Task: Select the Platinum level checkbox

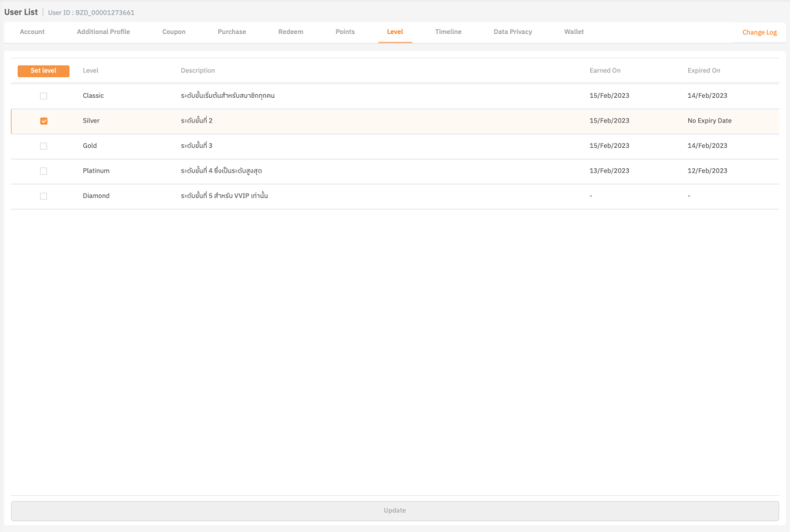Action: coord(43,171)
